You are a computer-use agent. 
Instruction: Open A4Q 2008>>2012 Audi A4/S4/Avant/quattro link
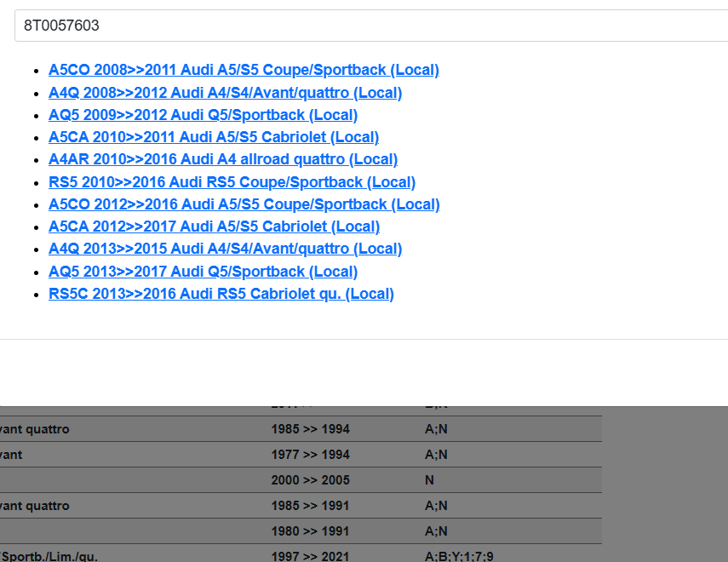click(x=225, y=93)
